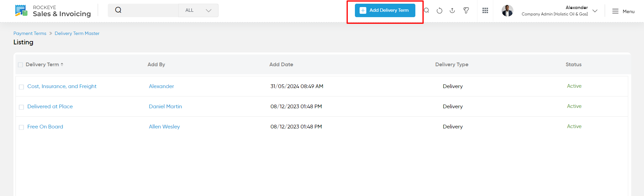Open the Free On Board delivery term link
This screenshot has width=644, height=196.
tap(45, 127)
